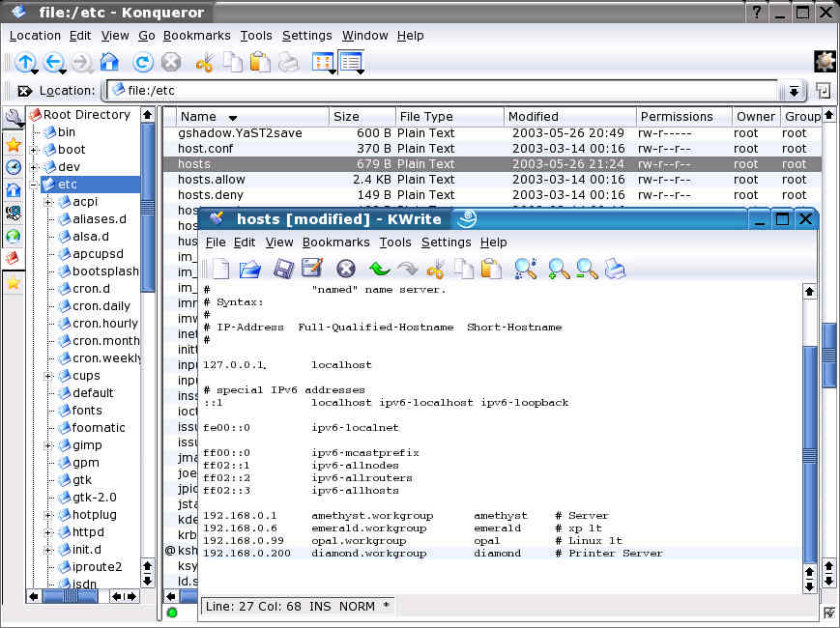Open the network globe sidebar tab
Image resolution: width=840 pixels, height=628 pixels.
click(14, 236)
